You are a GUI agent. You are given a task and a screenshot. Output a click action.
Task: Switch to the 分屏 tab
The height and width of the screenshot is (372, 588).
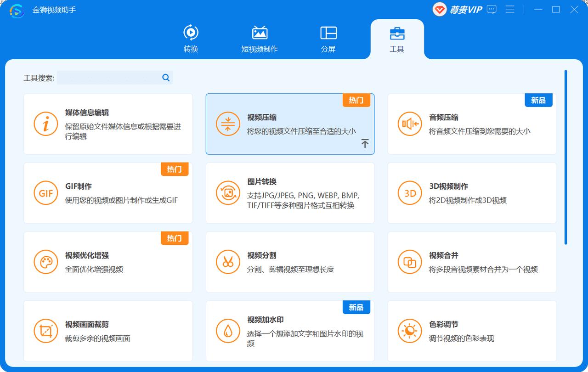(x=328, y=38)
